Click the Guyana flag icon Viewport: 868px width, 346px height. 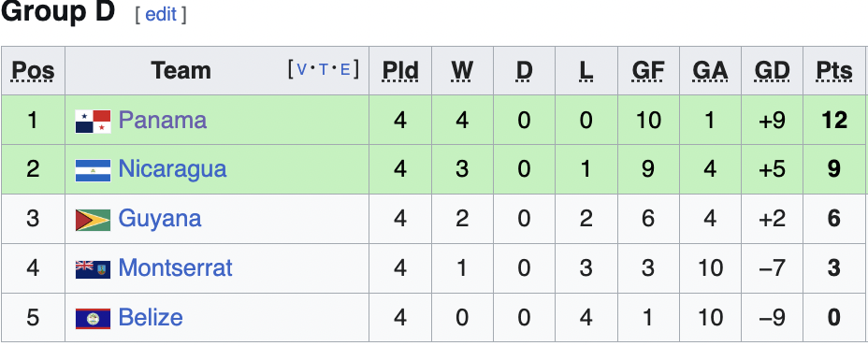point(93,220)
